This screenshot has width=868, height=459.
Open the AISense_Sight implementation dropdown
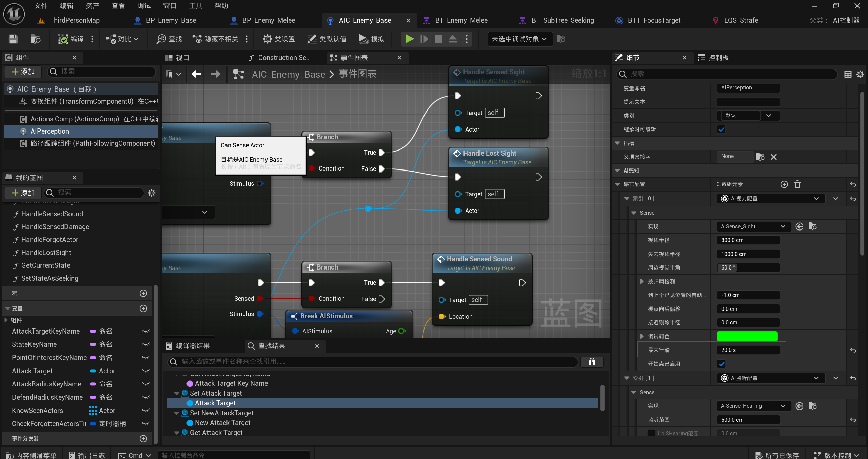[x=753, y=226]
